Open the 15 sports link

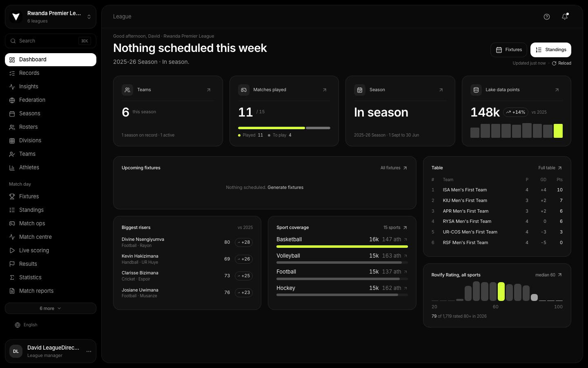point(395,228)
